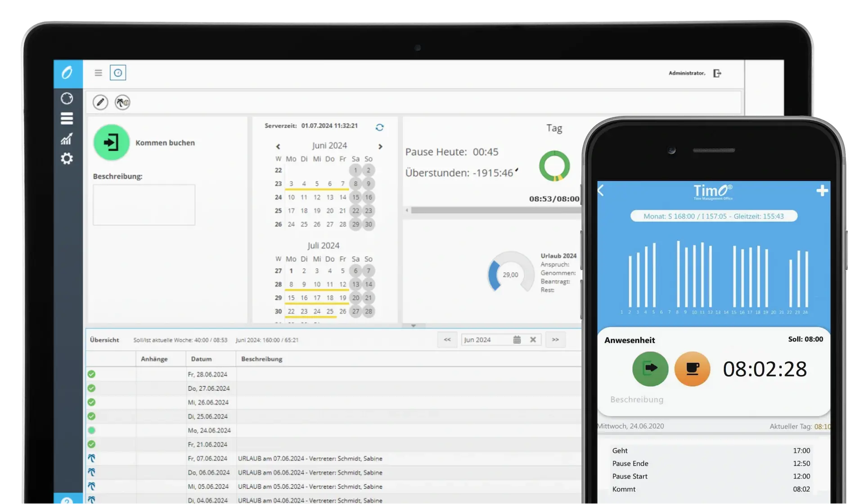The height and width of the screenshot is (504, 864).
Task: Tap the plus icon in phone app
Action: (822, 191)
